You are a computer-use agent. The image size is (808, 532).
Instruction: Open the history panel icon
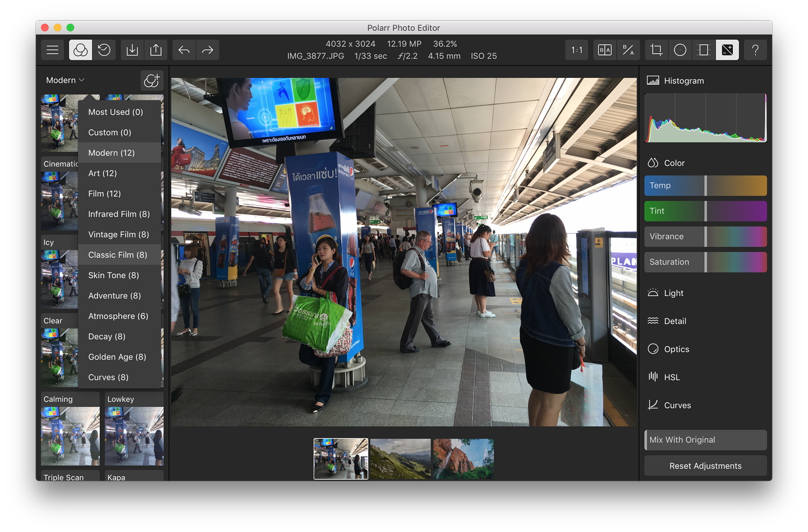click(104, 50)
